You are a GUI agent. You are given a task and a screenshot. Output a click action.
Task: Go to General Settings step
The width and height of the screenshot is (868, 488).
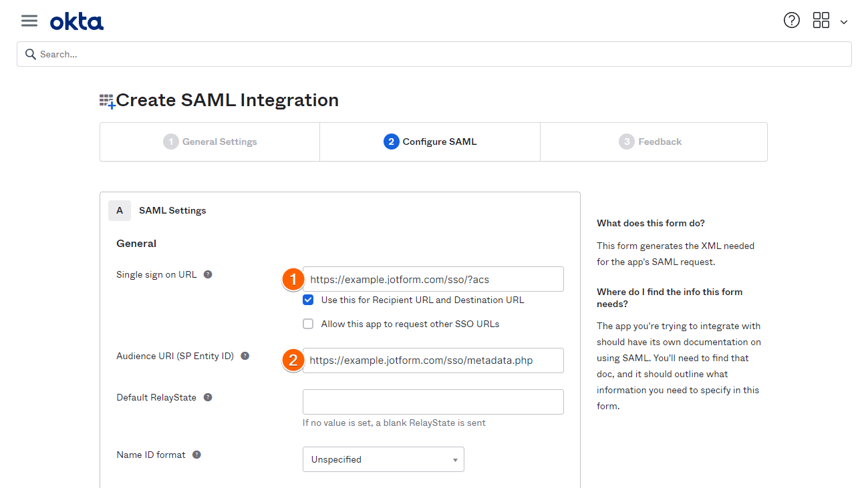tap(210, 142)
